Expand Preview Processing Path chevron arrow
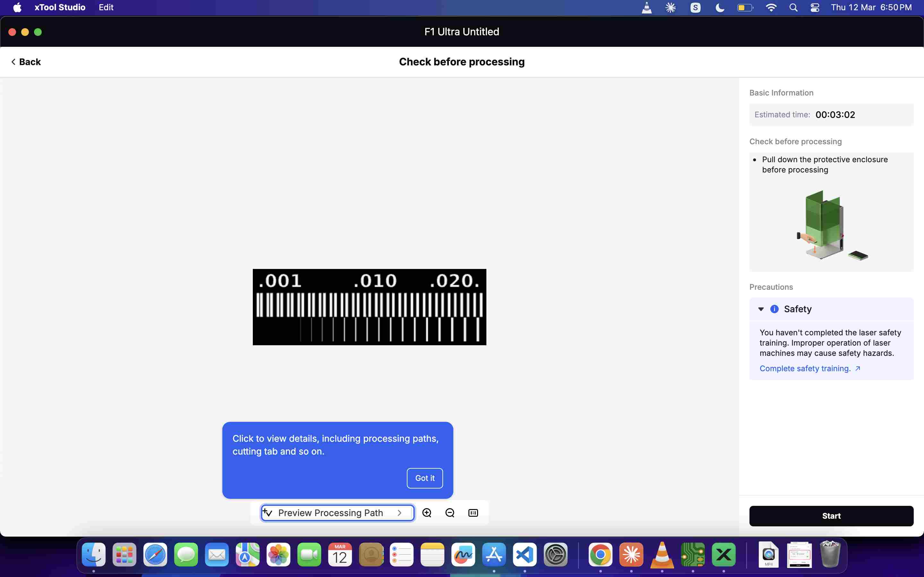 (x=399, y=513)
